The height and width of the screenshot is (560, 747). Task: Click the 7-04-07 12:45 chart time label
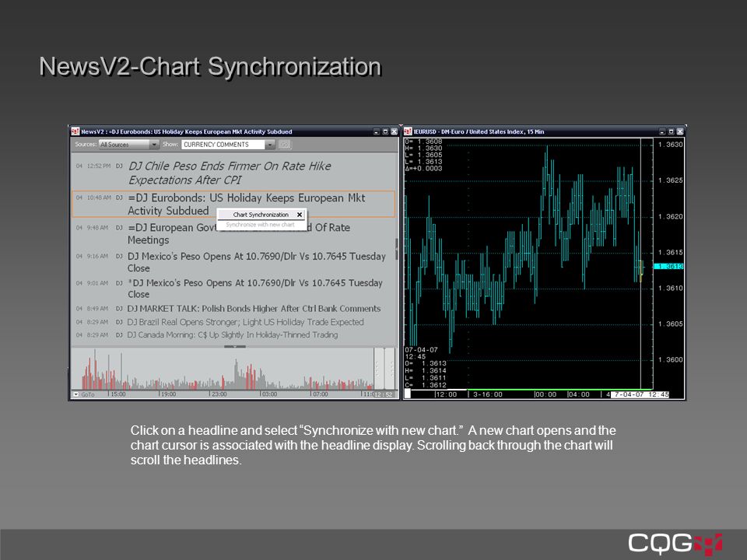click(640, 394)
